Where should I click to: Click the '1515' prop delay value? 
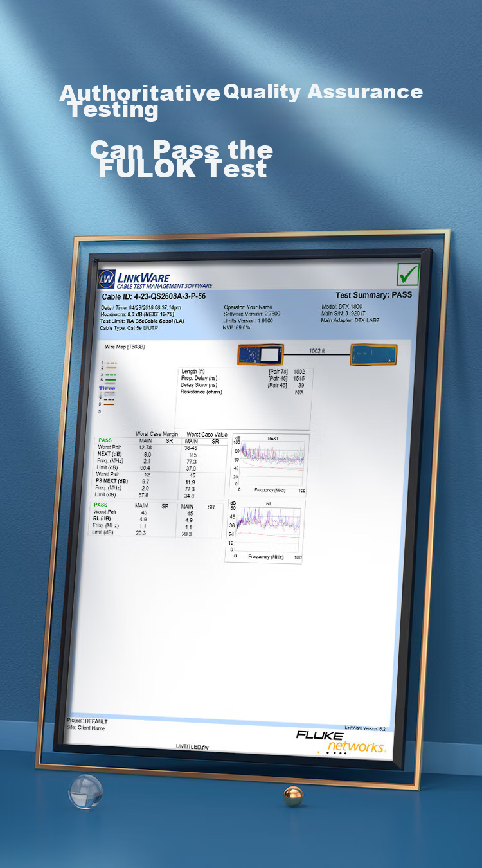[299, 379]
